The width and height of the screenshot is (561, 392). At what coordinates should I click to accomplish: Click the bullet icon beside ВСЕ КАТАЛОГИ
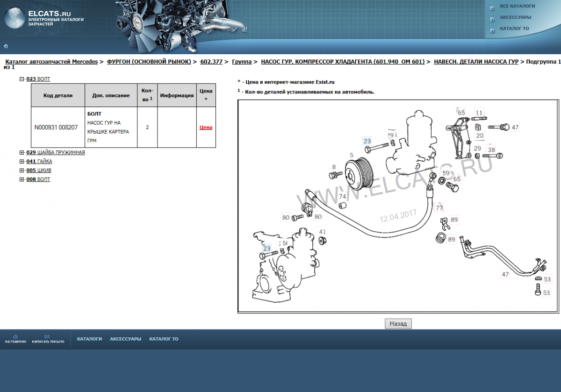pyautogui.click(x=492, y=8)
